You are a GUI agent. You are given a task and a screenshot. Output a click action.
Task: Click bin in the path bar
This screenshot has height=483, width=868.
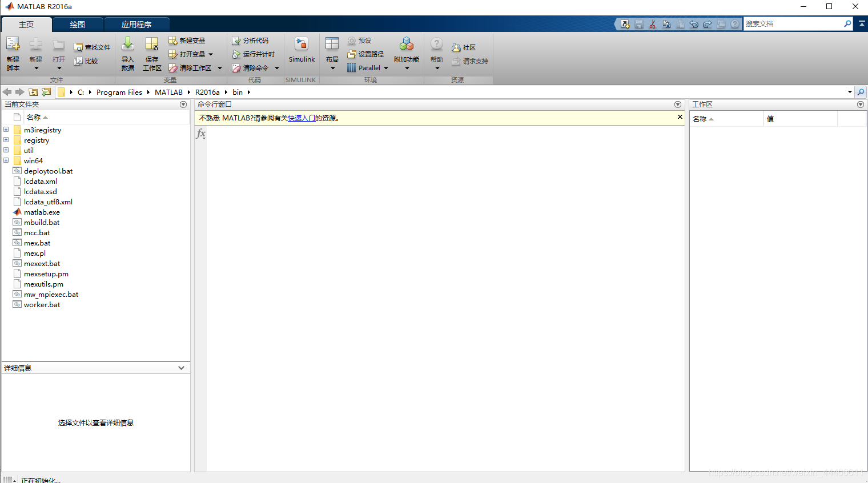coord(238,92)
